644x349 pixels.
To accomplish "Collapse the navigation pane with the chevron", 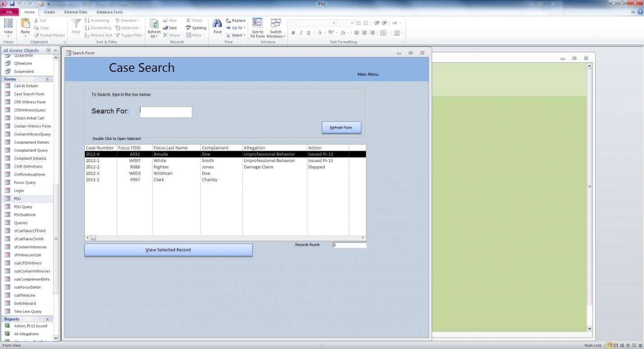I will [55, 51].
